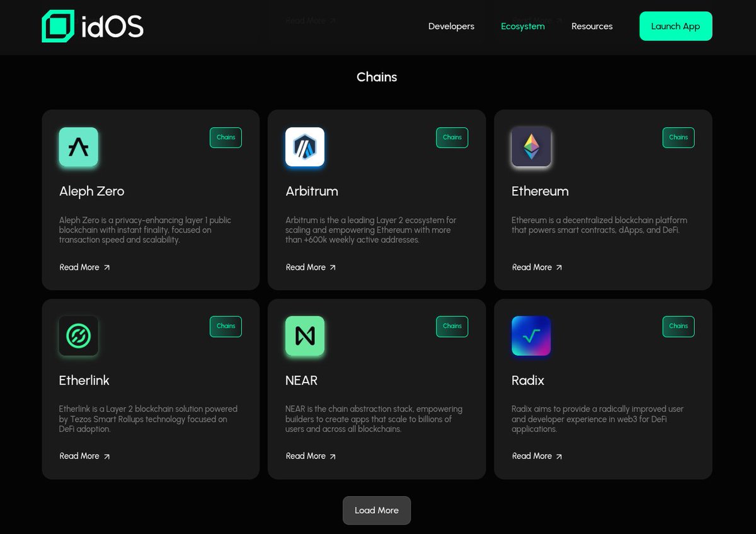Open Read More link for Arbitrum

311,267
